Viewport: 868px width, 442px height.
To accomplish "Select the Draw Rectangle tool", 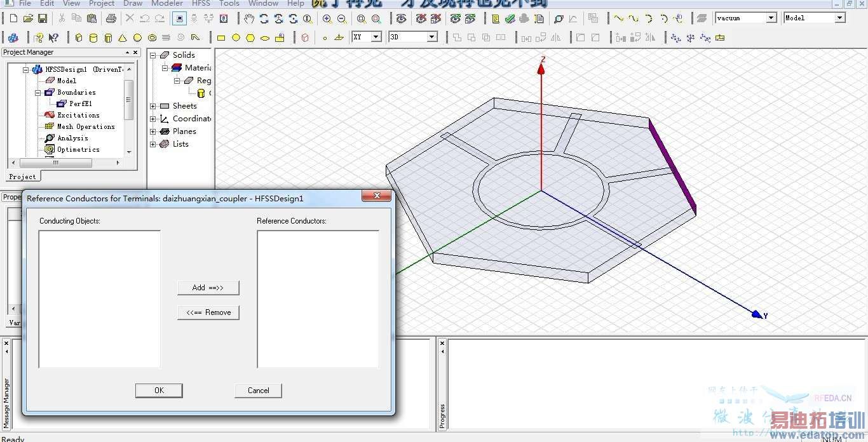I will click(x=221, y=37).
